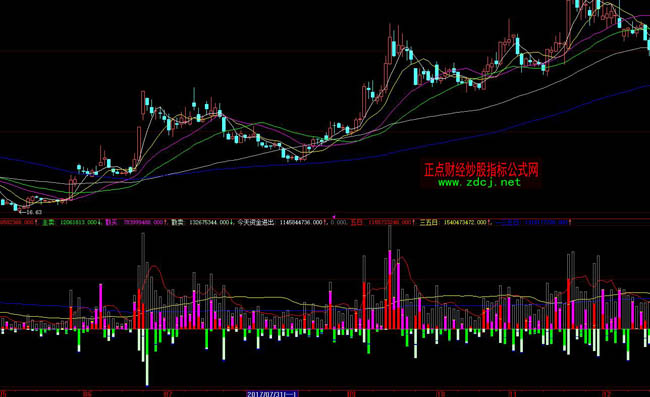Select the white 散卖 indicator label
The height and width of the screenshot is (397, 650).
click(x=177, y=223)
